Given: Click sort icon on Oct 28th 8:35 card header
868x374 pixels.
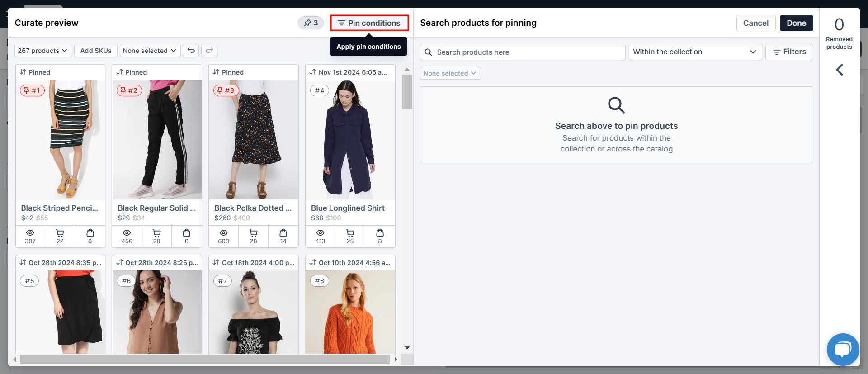Looking at the screenshot, I should click(x=23, y=262).
